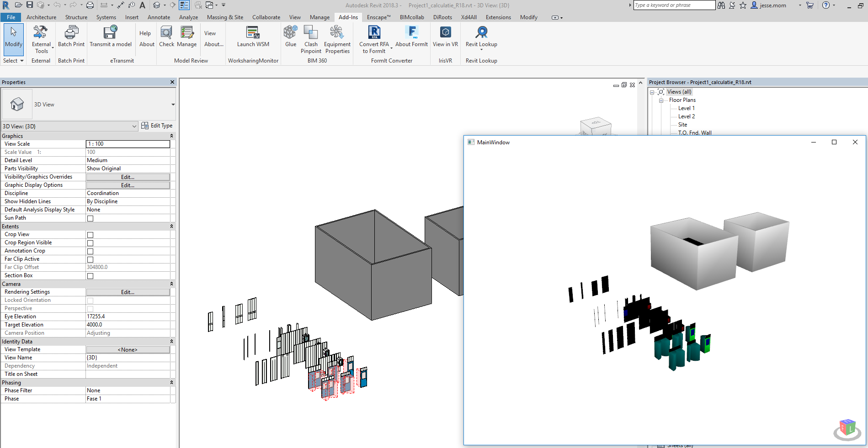
Task: Click the Batch Print icon
Action: [71, 37]
